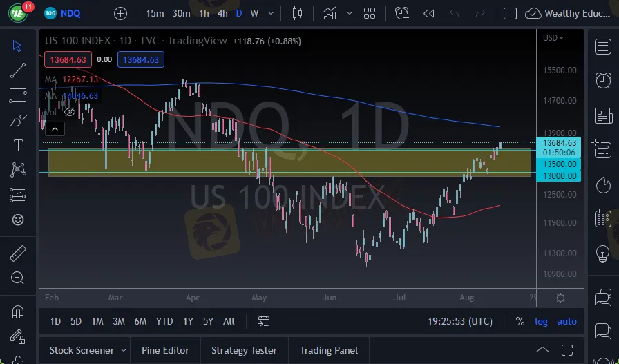Expand the indicators favorites dropdown arrow
619x364 pixels.
point(350,13)
